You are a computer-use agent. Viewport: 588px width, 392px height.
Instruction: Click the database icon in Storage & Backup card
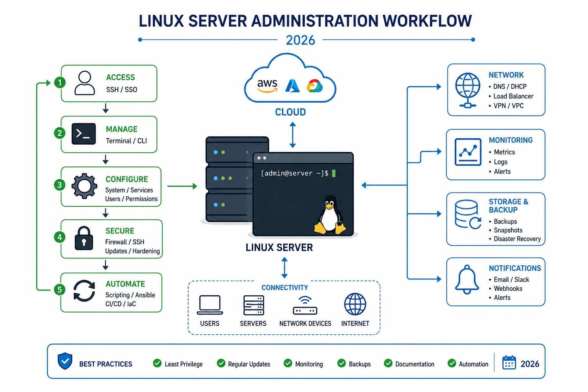468,214
